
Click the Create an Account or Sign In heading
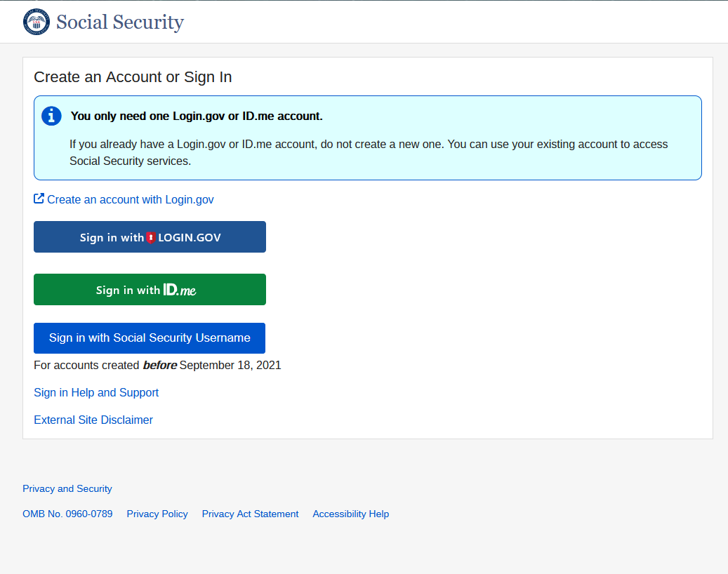coord(133,77)
